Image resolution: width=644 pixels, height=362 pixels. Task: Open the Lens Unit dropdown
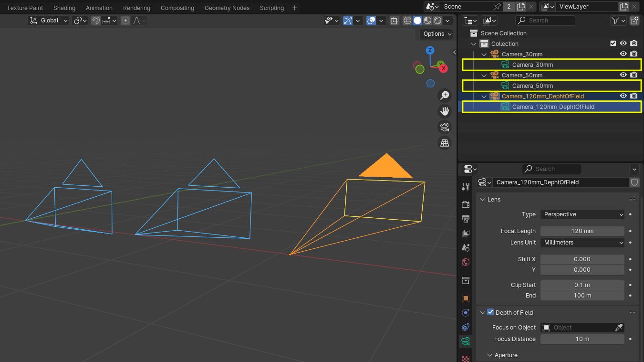582,242
